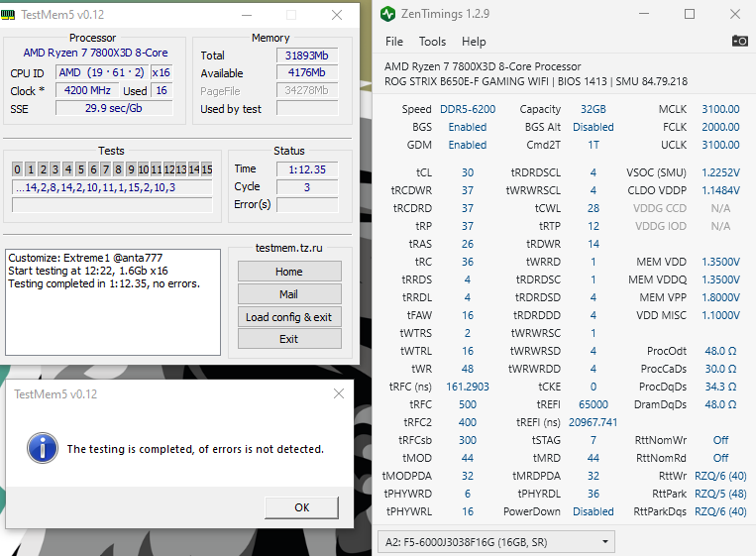
Task: Click the Time 1:12.35 status field
Action: [307, 169]
